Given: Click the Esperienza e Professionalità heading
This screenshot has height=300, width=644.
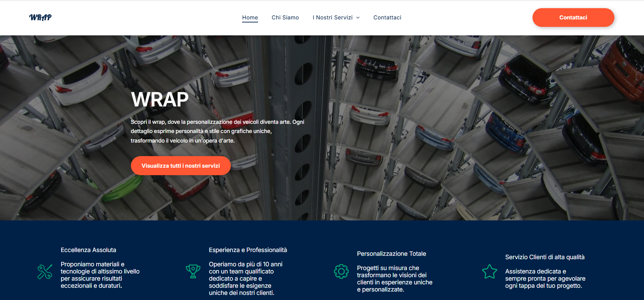Looking at the screenshot, I should coord(248,250).
